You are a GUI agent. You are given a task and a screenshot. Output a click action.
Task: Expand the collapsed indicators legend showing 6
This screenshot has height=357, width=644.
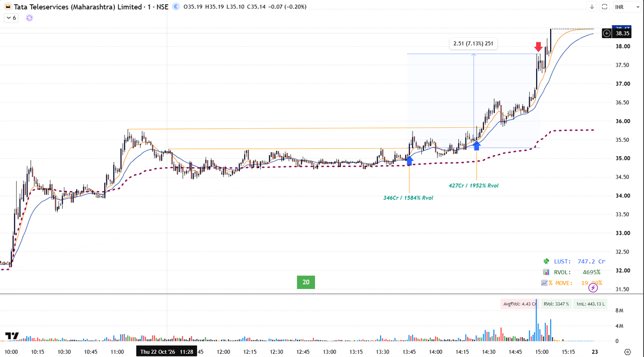pos(11,18)
